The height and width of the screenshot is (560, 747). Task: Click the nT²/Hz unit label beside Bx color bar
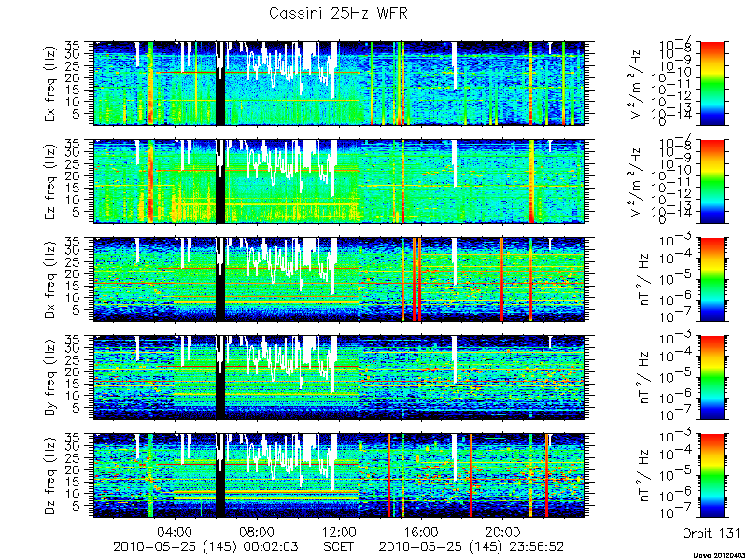pos(642,279)
